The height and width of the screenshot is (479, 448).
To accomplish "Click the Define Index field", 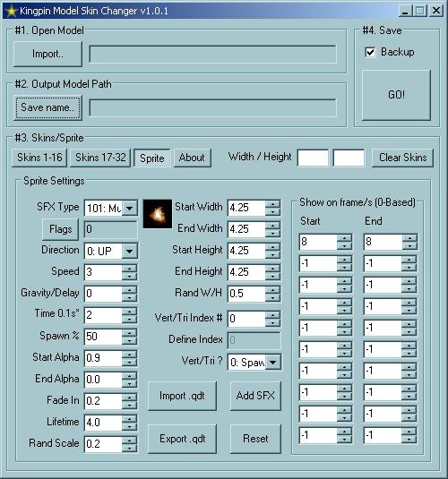I will pos(254,340).
